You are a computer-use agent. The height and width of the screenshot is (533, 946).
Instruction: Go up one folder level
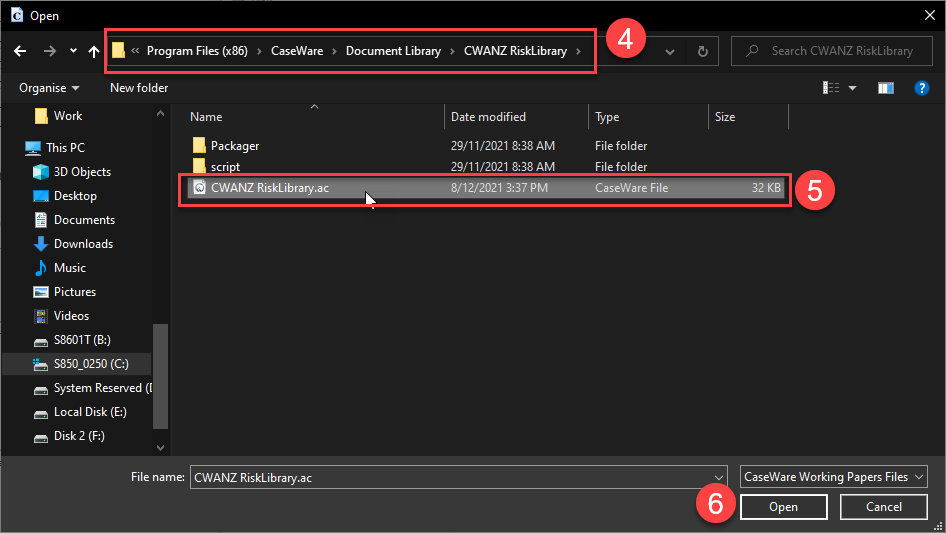coord(94,51)
